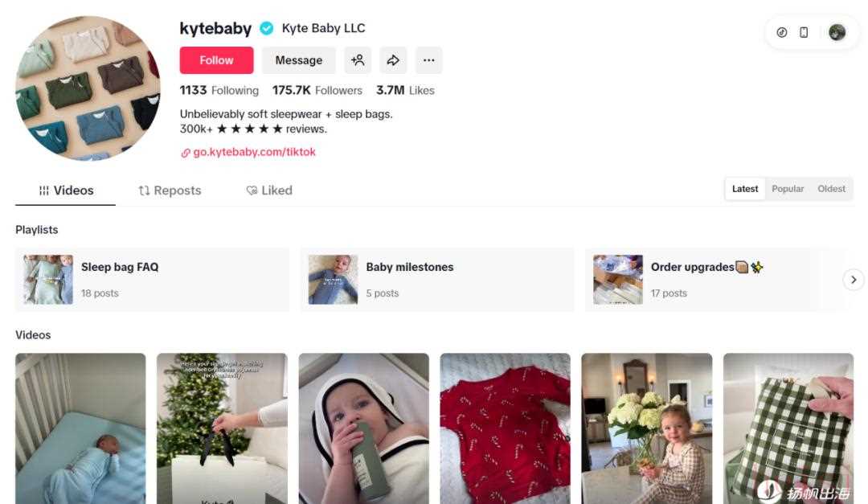
Task: Follow the kytebaby account
Action: (216, 59)
